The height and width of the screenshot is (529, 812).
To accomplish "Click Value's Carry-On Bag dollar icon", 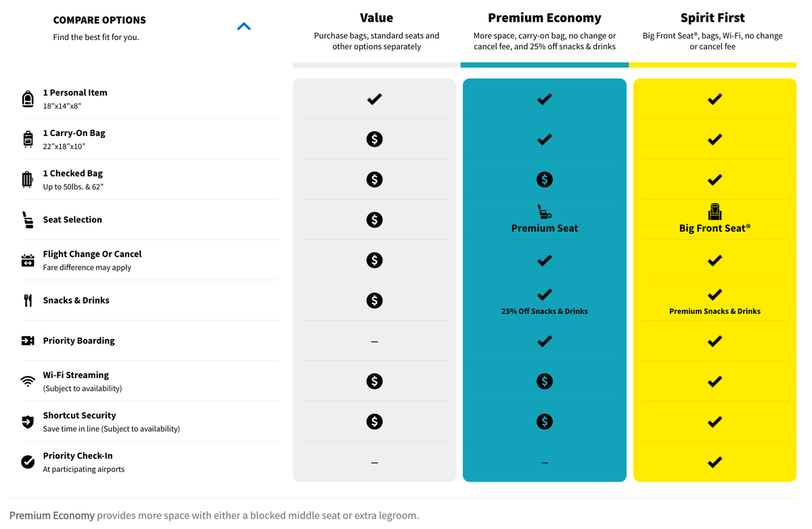I will (374, 139).
